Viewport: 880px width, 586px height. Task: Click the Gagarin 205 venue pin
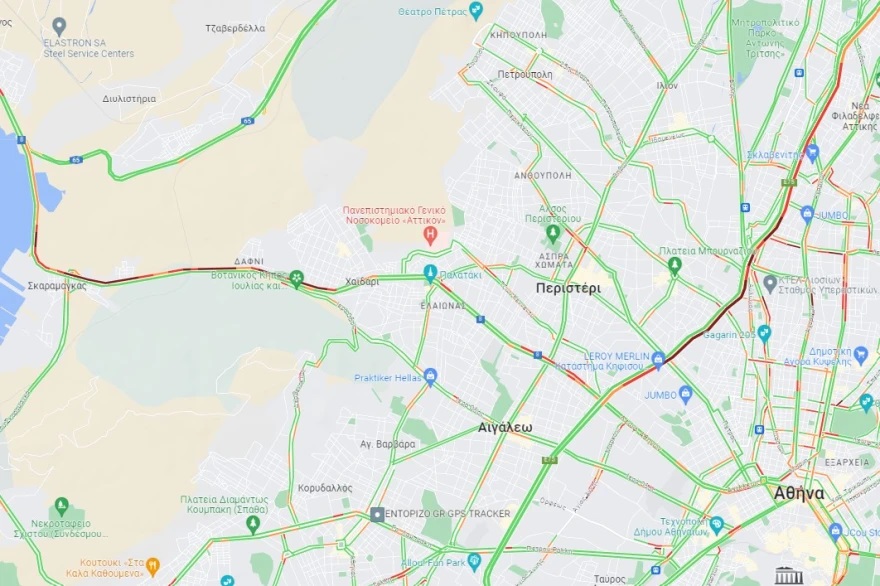764,334
